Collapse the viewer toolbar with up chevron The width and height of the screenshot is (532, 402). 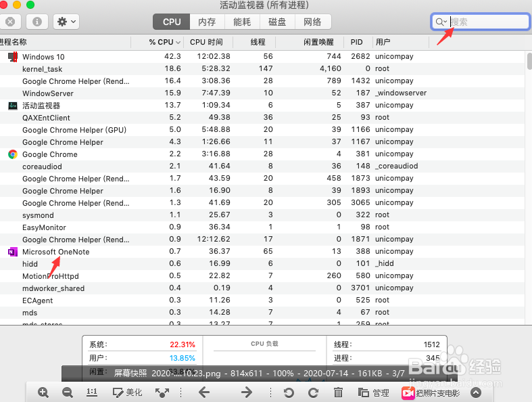coord(476,393)
